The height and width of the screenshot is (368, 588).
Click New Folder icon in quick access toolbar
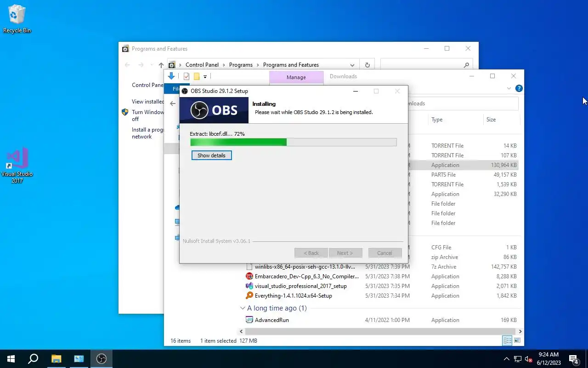click(x=197, y=76)
